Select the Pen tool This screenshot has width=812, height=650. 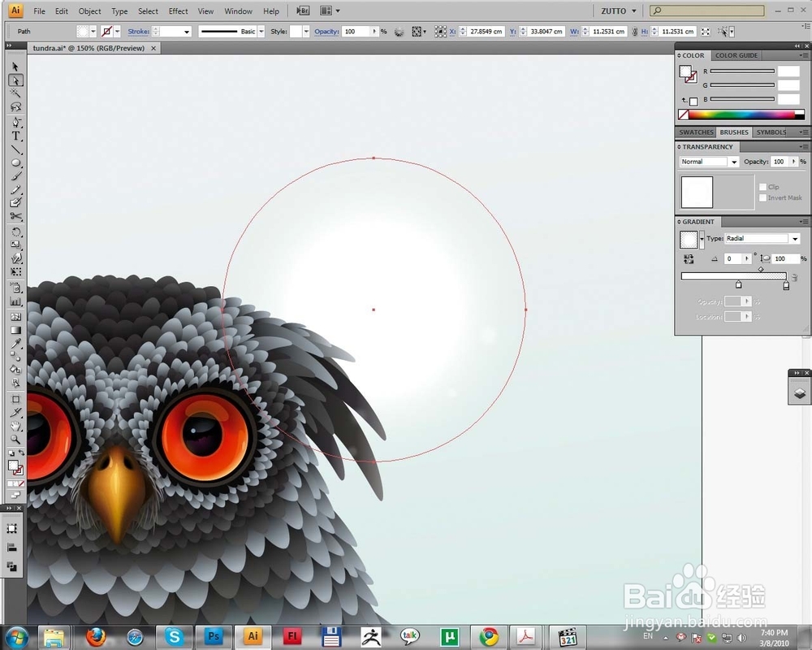15,123
